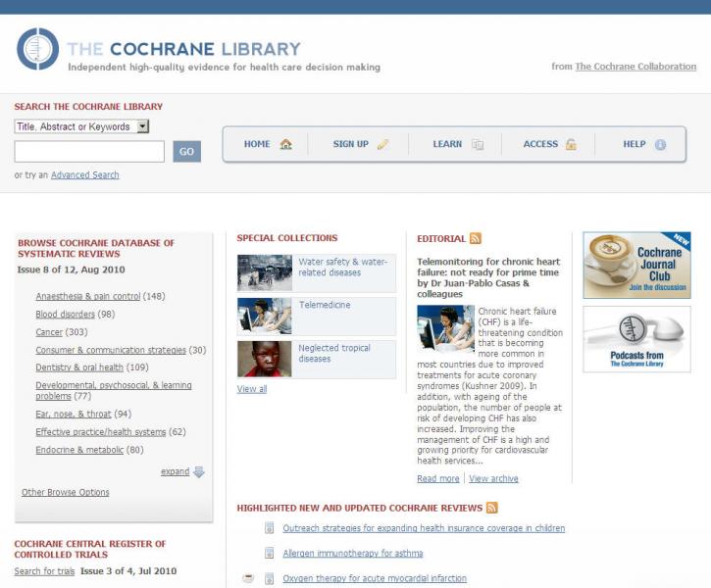Click the Access padlock icon
This screenshot has height=588, width=711.
[571, 144]
